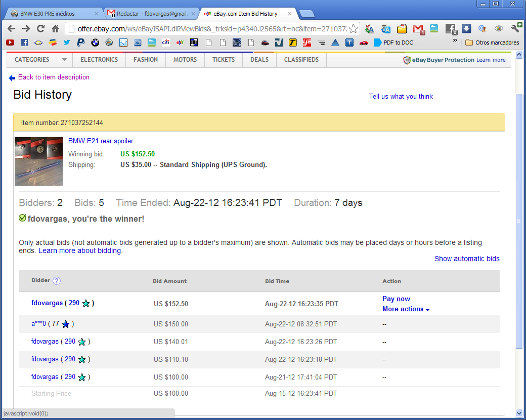This screenshot has height=420, width=526.
Task: Open the wrench settings menu
Action: [516, 28]
